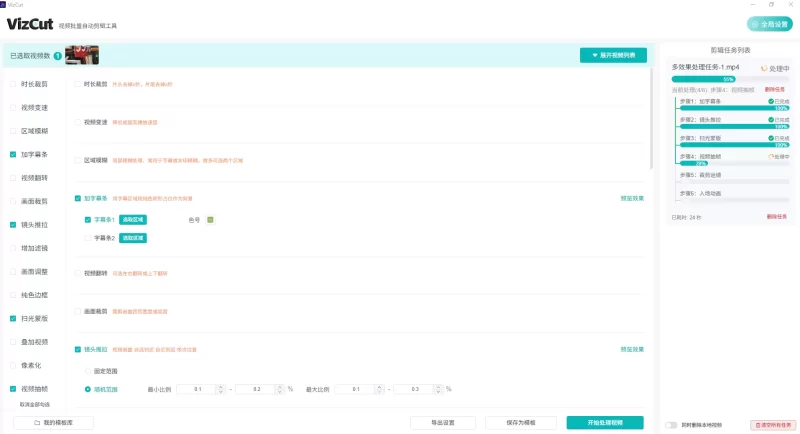Click 步骤4: 视频抽帧 in task list

(700, 157)
